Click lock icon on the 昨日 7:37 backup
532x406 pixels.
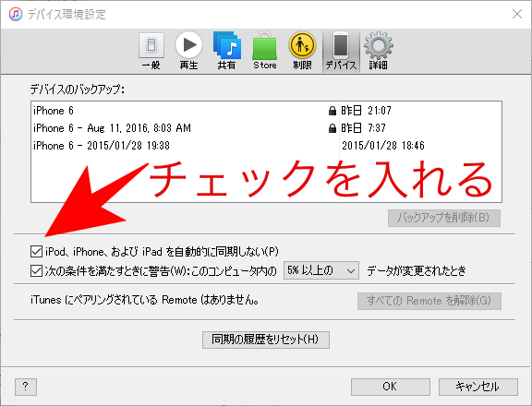pos(332,128)
